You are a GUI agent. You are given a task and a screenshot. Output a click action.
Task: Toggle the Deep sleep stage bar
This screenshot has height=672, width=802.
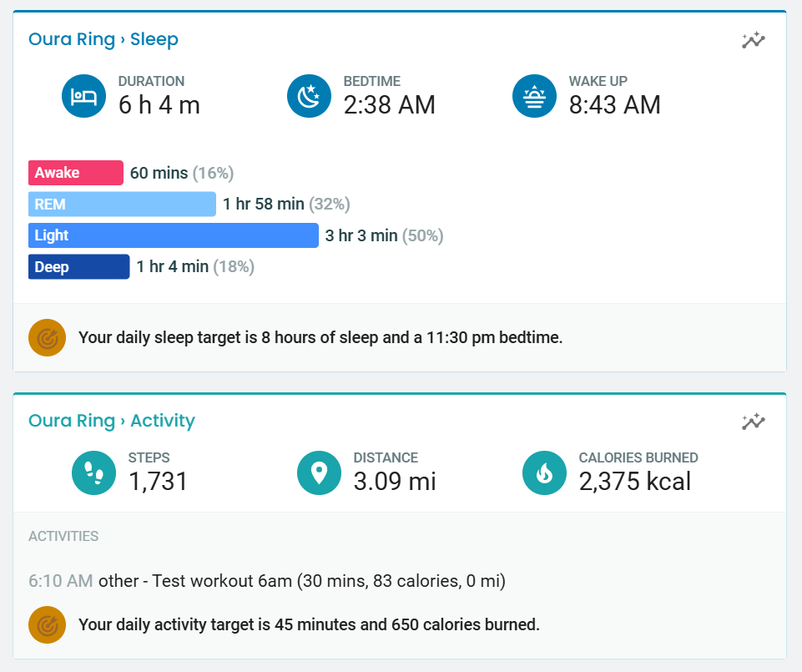(x=78, y=266)
